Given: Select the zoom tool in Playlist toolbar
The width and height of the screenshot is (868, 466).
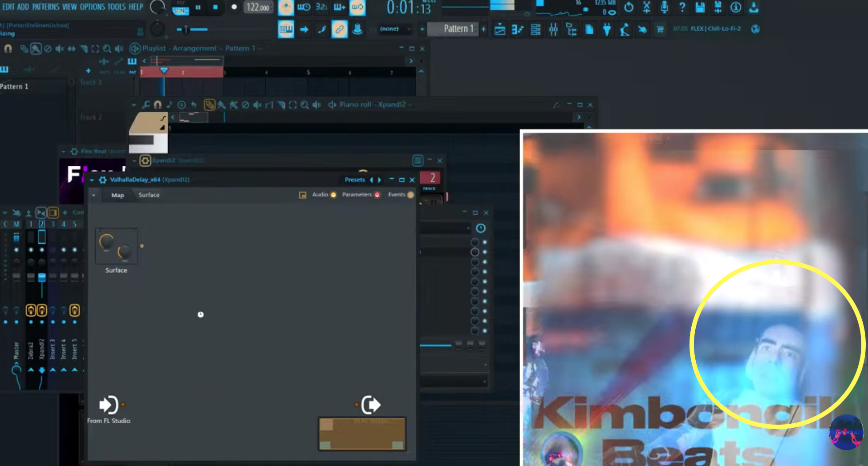Looking at the screenshot, I should [x=107, y=49].
